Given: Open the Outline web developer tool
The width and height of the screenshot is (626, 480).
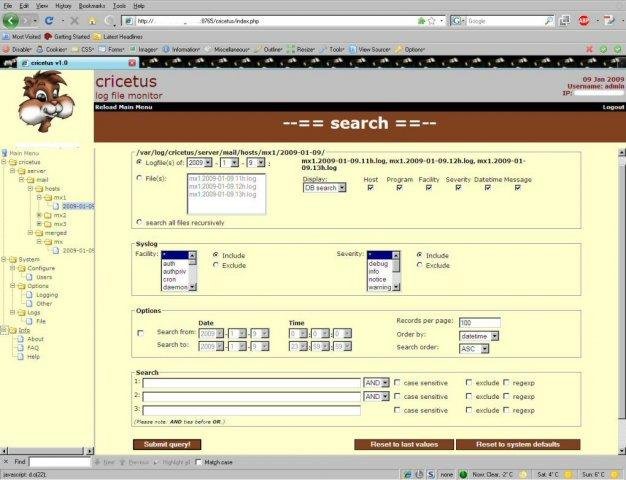Looking at the screenshot, I should tap(269, 50).
